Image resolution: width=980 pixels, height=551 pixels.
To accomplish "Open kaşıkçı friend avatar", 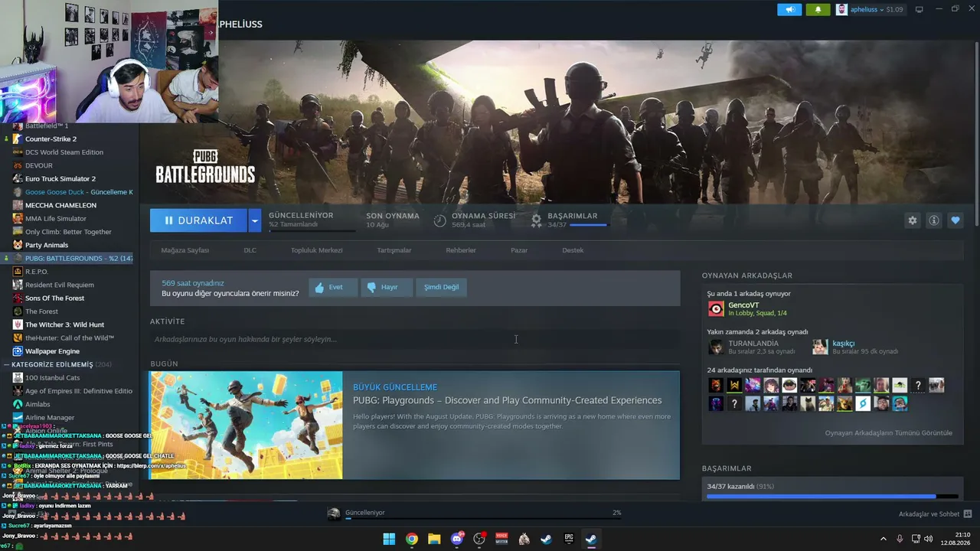I will point(820,347).
